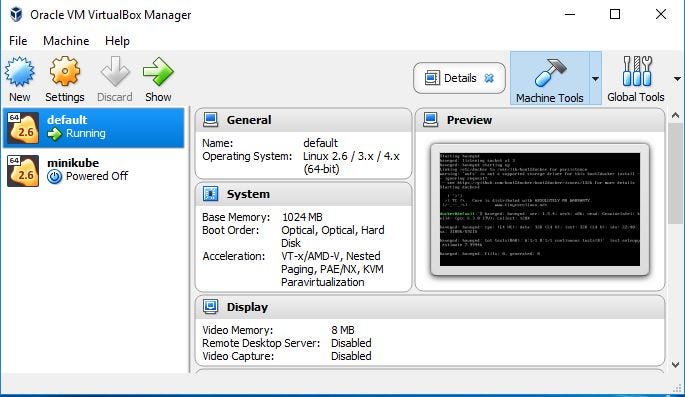This screenshot has width=685, height=397.
Task: Open the Help menu
Action: (x=117, y=41)
